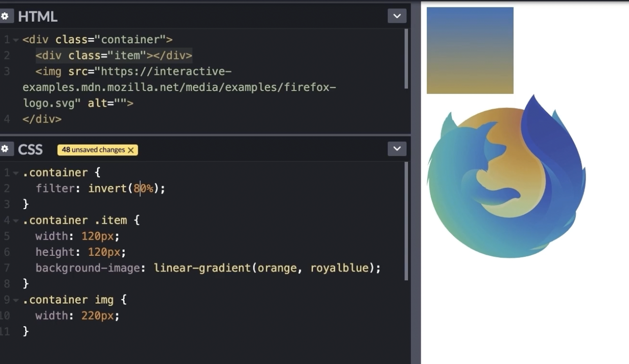Viewport: 629px width, 364px height.
Task: Click the HTML editor vertical scrollbar
Action: pos(406,59)
